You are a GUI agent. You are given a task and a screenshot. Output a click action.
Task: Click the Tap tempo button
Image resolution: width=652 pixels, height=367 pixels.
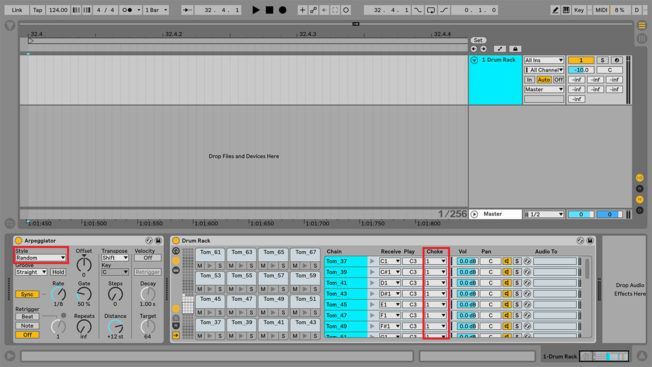pos(37,10)
